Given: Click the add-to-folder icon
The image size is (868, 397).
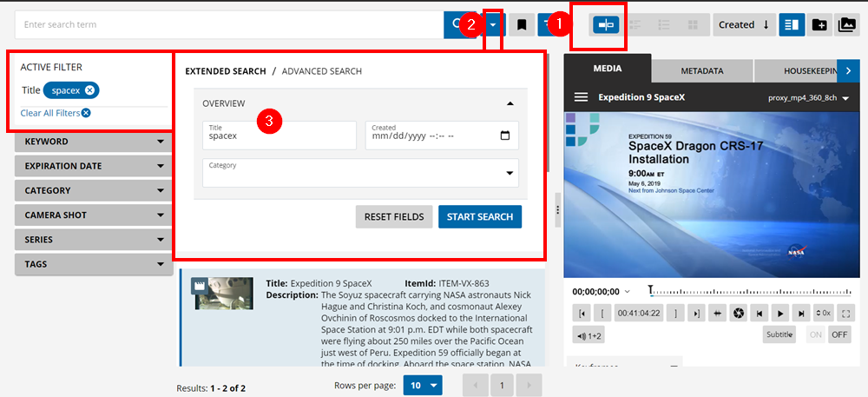Looking at the screenshot, I should click(819, 25).
